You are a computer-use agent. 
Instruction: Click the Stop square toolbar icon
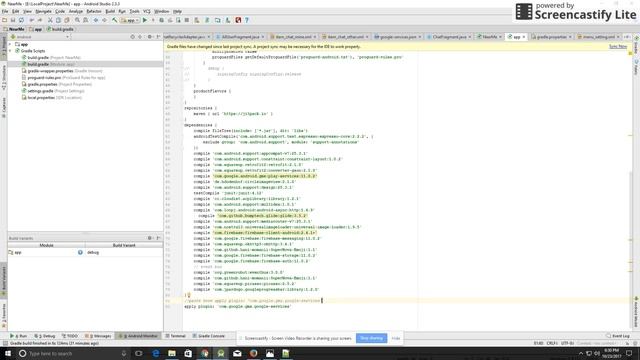tap(187, 20)
